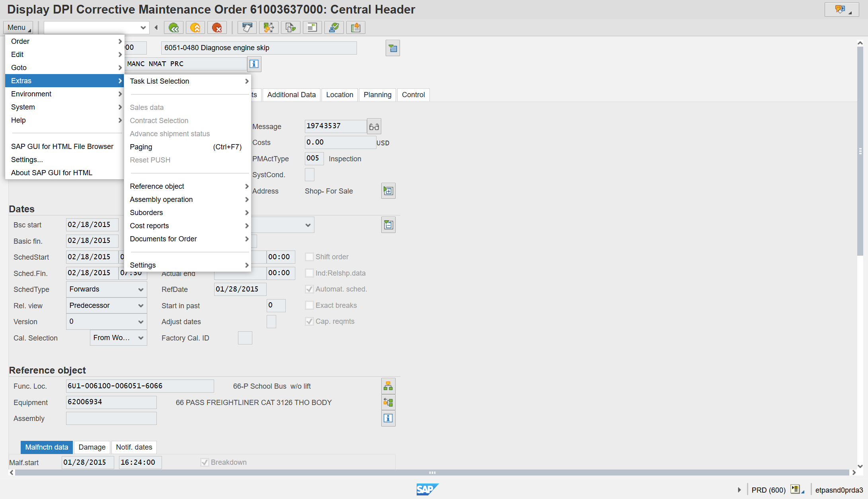Open the Cost reports submenu
868x499 pixels.
tap(188, 226)
